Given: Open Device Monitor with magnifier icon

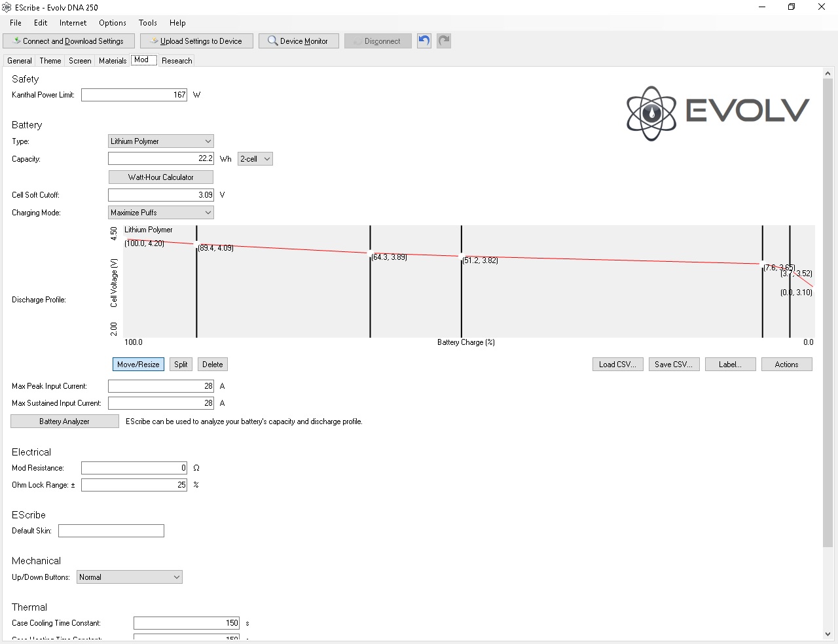Looking at the screenshot, I should [299, 41].
